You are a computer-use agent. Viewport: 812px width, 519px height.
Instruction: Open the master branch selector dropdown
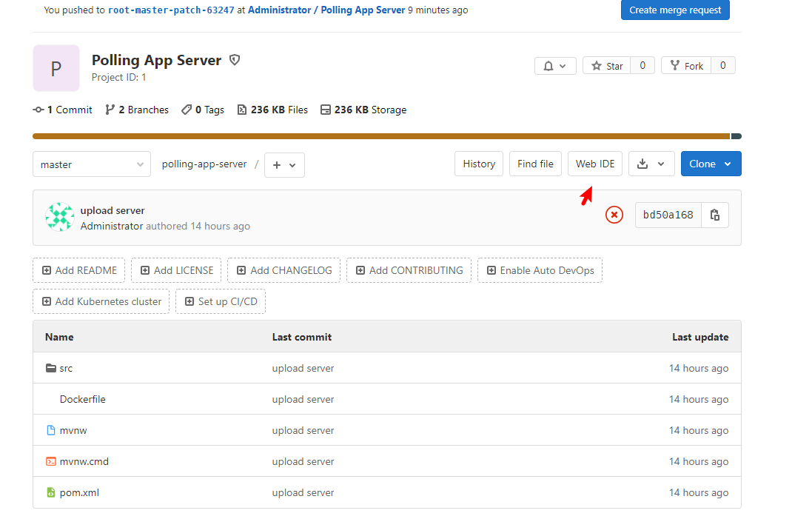(92, 164)
